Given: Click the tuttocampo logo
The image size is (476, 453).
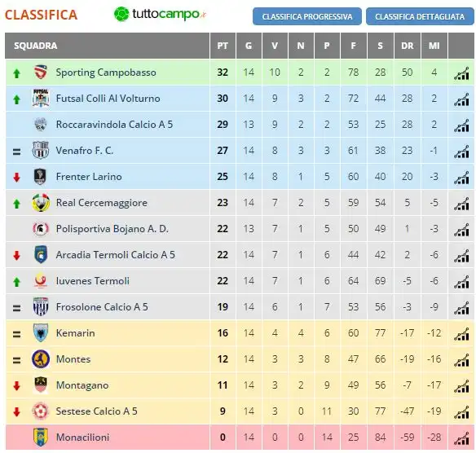Looking at the screenshot, I should 160,14.
